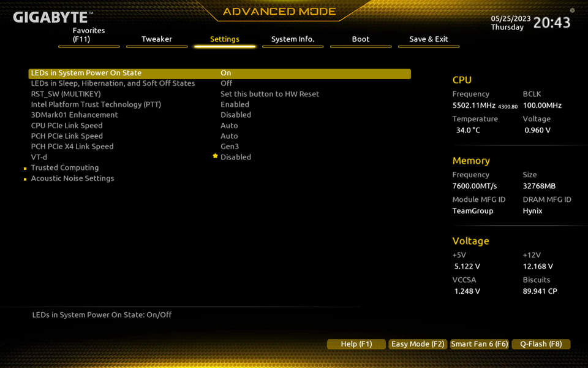Toggle the VT-d Disabled value
This screenshot has width=588, height=368.
[235, 157]
